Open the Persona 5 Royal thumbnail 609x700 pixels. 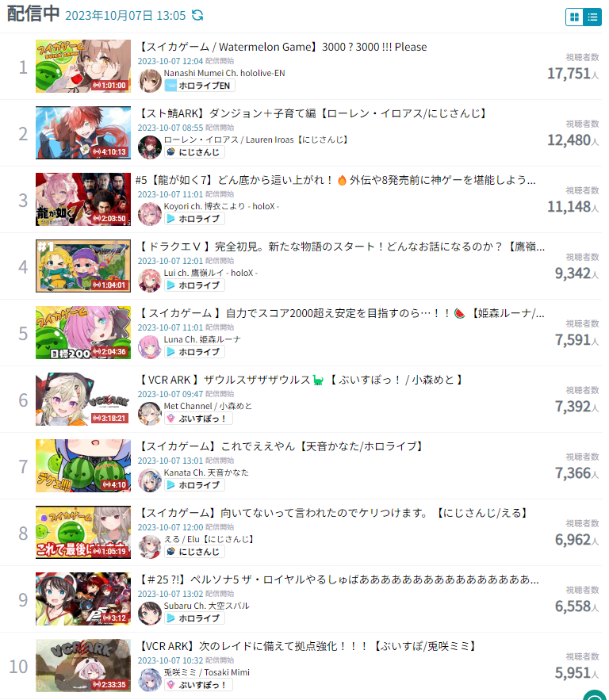tap(83, 599)
